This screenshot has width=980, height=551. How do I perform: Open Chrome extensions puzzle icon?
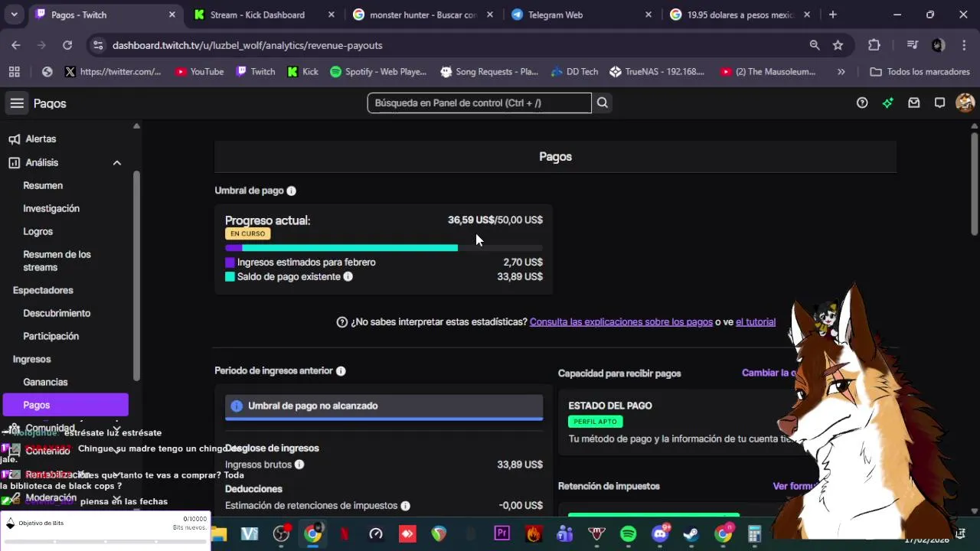874,45
